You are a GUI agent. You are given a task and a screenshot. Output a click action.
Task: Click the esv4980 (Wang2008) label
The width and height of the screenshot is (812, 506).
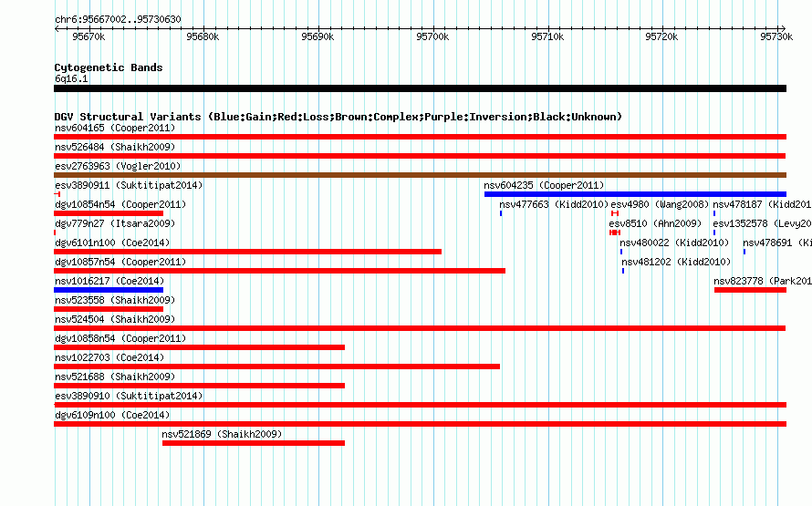(x=660, y=204)
